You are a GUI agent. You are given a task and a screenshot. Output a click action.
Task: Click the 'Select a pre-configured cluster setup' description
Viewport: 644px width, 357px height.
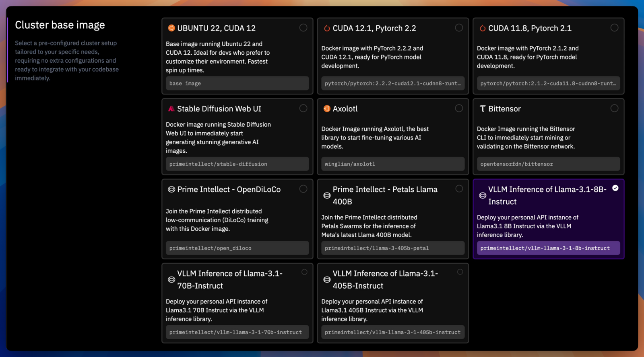click(x=67, y=60)
